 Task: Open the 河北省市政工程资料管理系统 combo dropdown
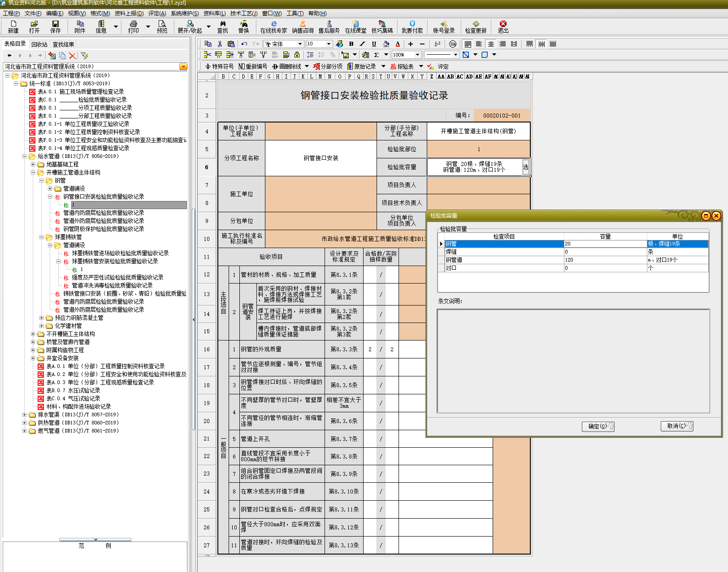(x=183, y=66)
